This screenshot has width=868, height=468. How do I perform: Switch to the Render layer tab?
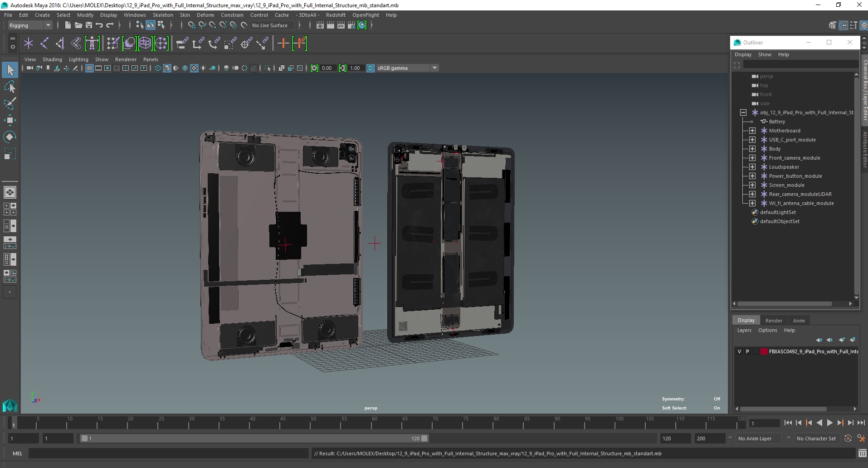[774, 320]
